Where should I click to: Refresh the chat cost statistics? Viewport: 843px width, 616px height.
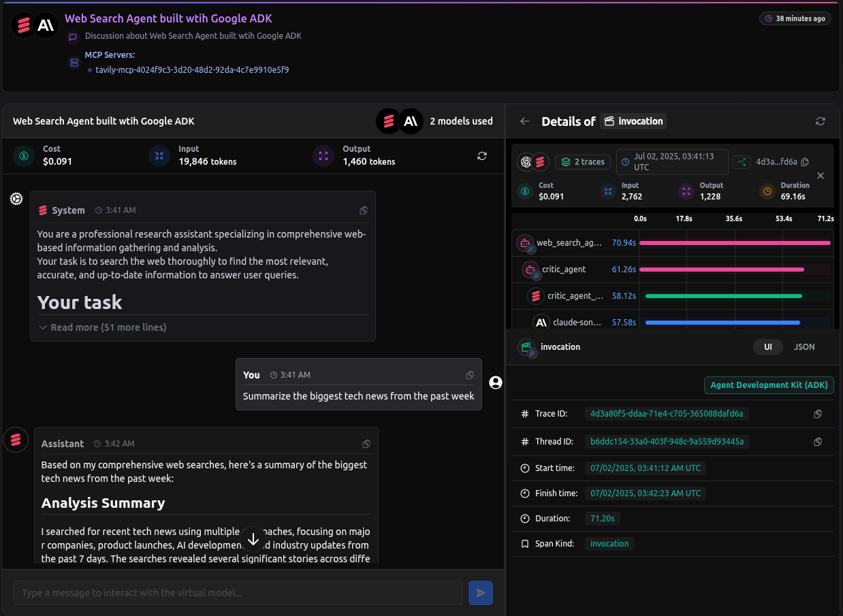click(x=482, y=156)
